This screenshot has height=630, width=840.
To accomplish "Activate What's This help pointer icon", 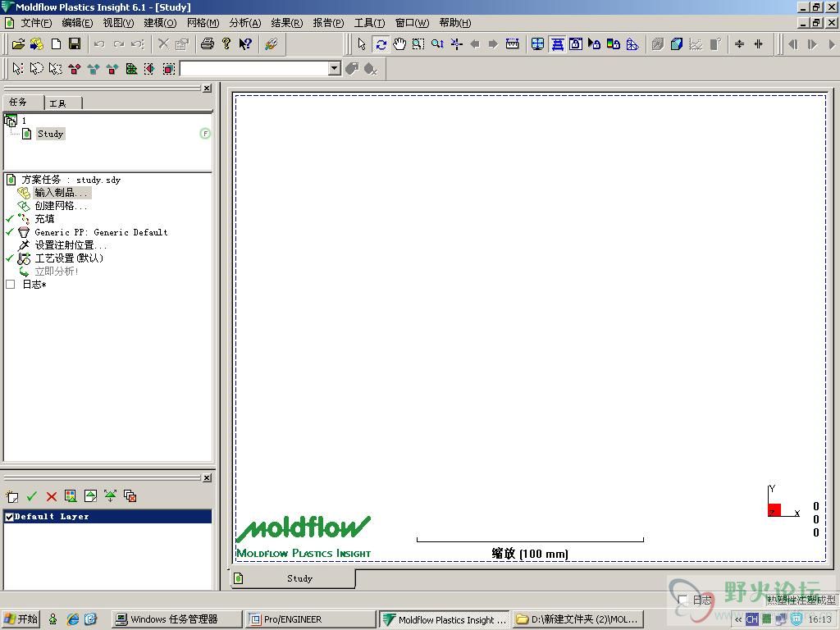I will pos(245,44).
